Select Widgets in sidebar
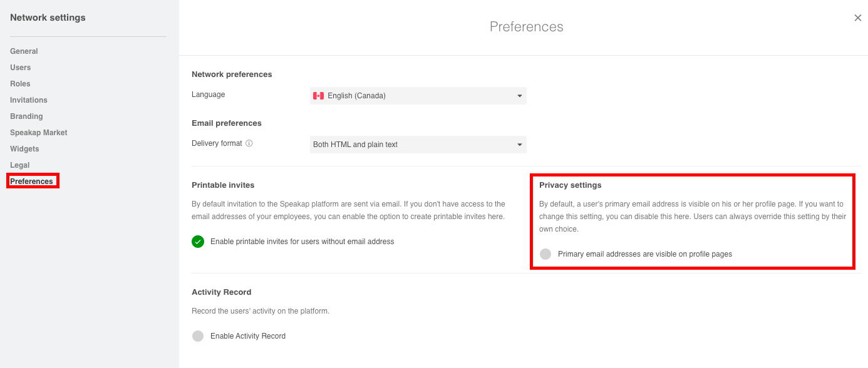 point(24,149)
